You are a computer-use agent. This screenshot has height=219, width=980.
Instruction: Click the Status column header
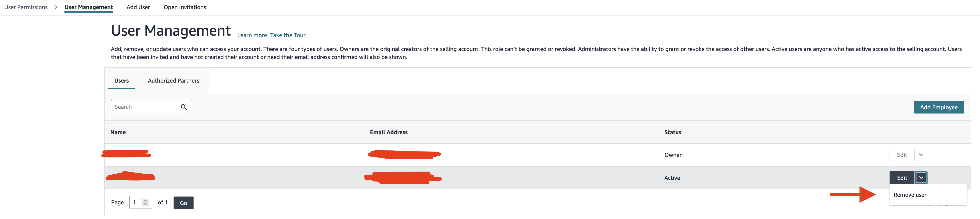point(672,133)
